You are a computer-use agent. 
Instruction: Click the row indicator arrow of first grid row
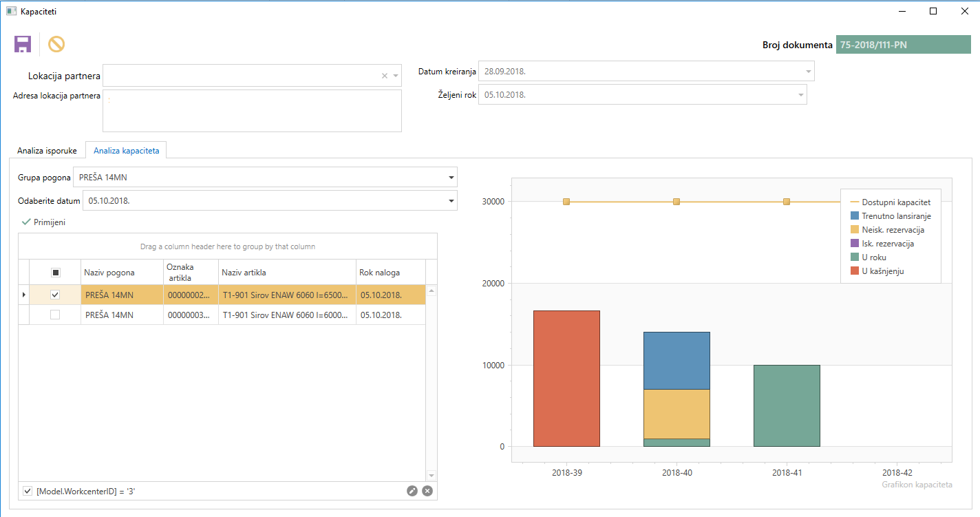pyautogui.click(x=25, y=295)
